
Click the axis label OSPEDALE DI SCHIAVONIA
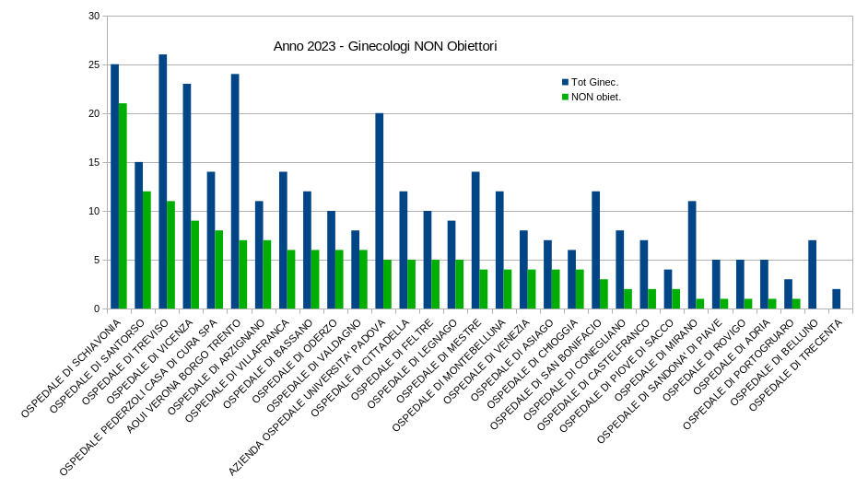tap(70, 368)
